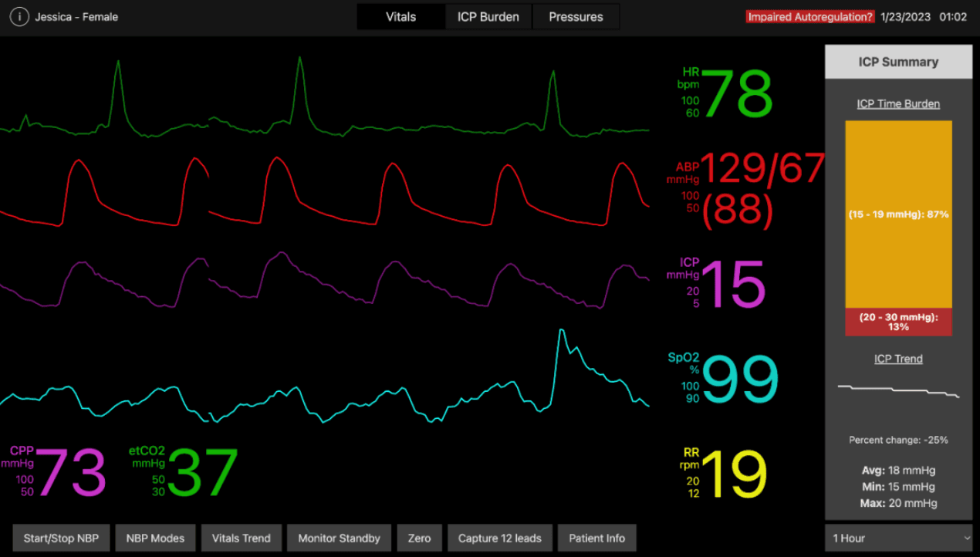
Task: Open the ICP Trend link
Action: [898, 358]
